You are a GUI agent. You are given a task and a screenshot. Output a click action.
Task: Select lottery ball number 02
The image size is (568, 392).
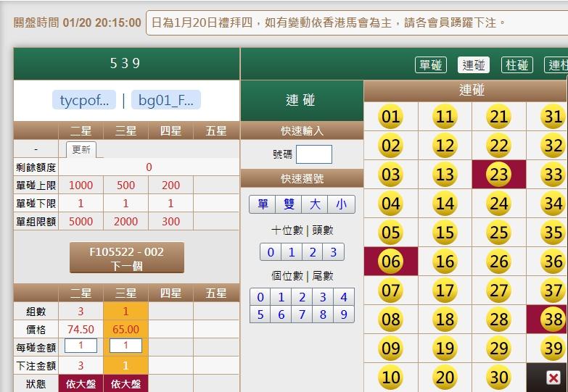(390, 146)
